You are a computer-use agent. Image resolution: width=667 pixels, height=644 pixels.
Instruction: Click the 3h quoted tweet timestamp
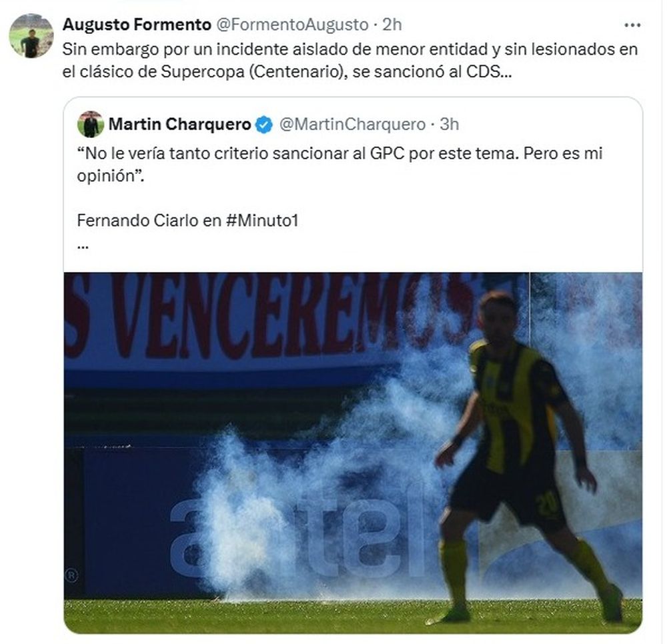449,124
